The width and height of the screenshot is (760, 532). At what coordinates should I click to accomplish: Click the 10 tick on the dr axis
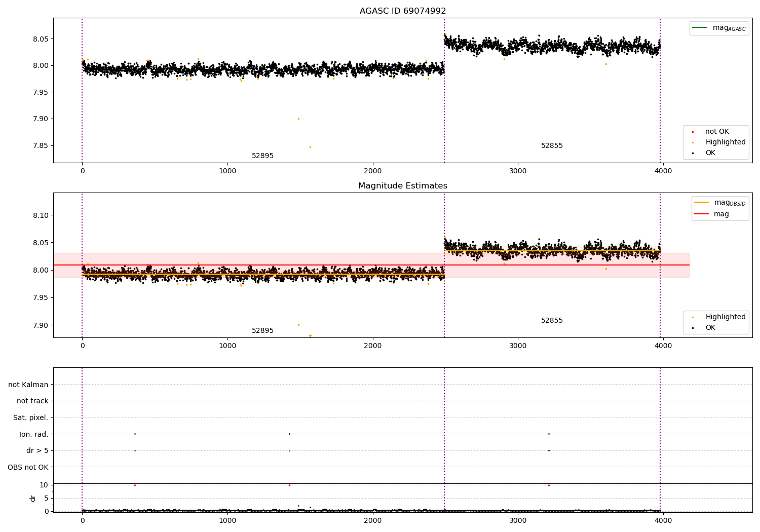[x=44, y=485]
